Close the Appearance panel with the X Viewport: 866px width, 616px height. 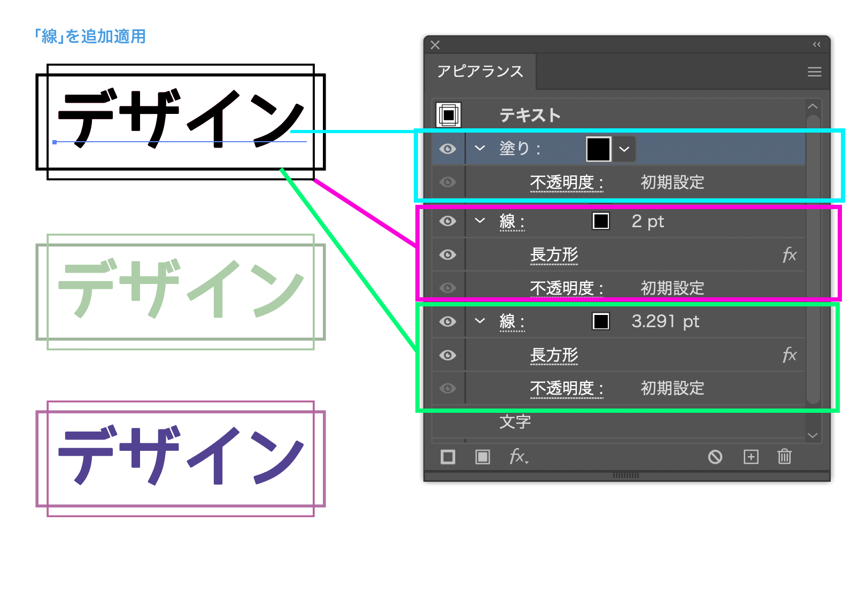[x=435, y=45]
